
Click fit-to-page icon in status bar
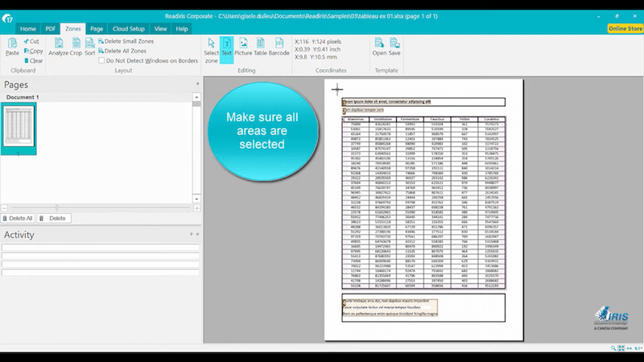coord(621,348)
